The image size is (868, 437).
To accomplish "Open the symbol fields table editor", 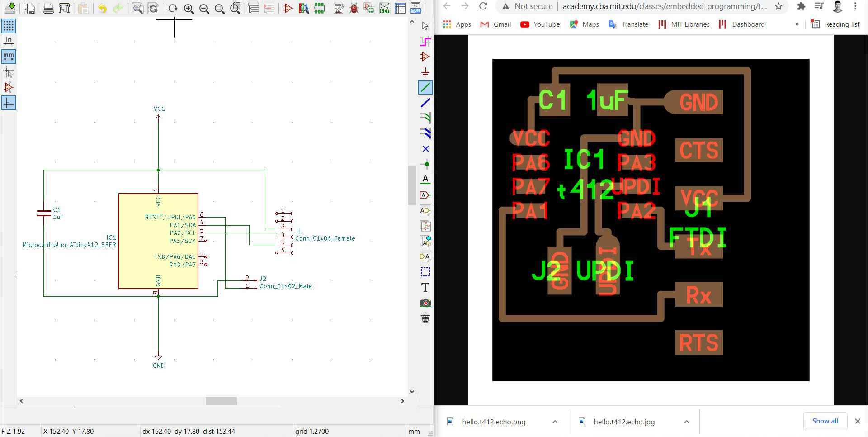I will click(x=400, y=8).
